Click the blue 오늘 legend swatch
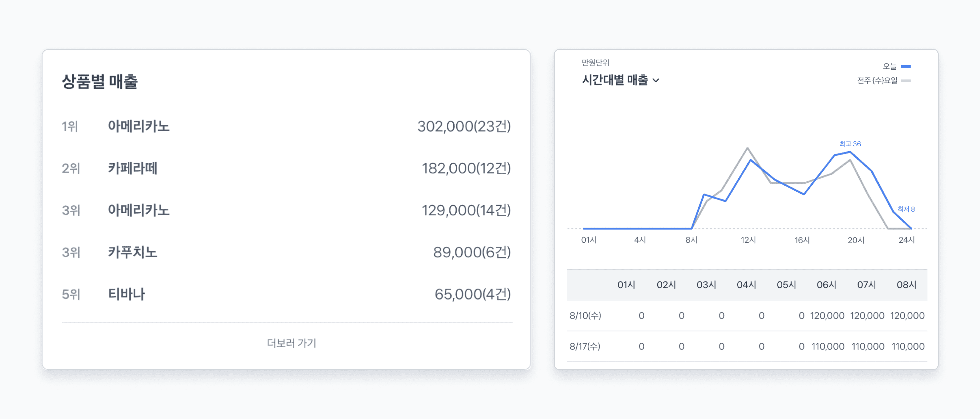Viewport: 980px width, 419px height. pyautogui.click(x=905, y=66)
